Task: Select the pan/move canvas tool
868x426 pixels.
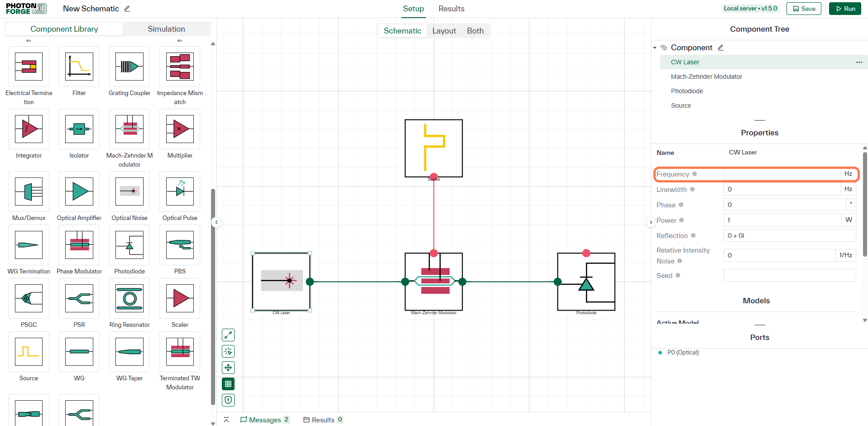Action: pyautogui.click(x=228, y=368)
